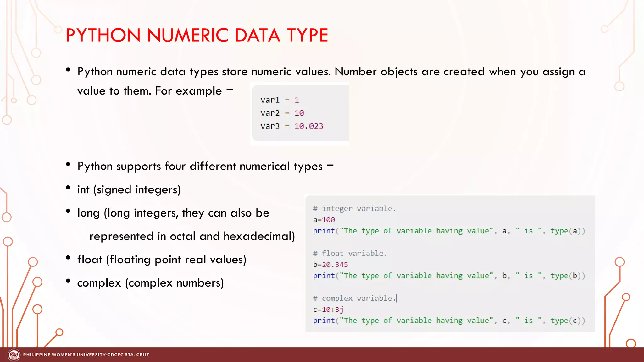644x362 pixels.
Task: Click the 'var3 = 10.023' code line
Action: (291, 126)
